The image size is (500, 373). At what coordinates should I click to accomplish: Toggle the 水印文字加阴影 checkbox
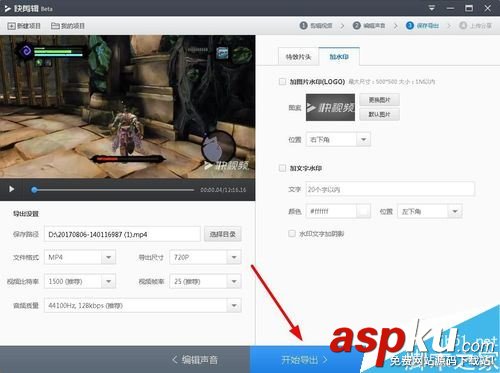pos(292,233)
